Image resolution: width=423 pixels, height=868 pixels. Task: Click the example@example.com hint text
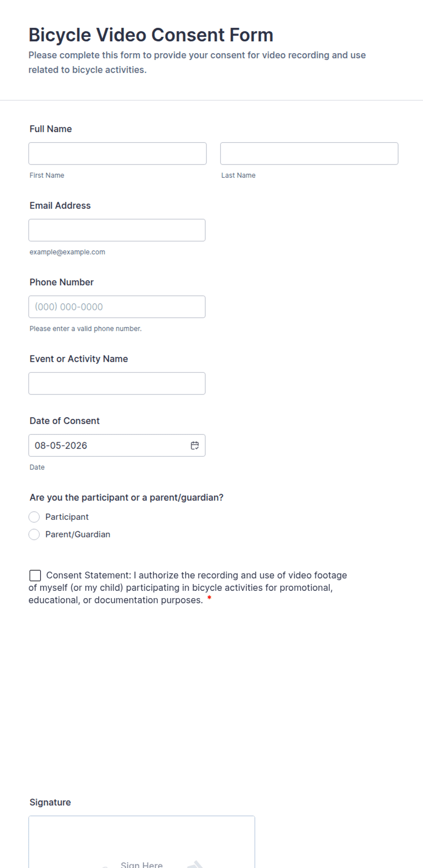tap(67, 252)
